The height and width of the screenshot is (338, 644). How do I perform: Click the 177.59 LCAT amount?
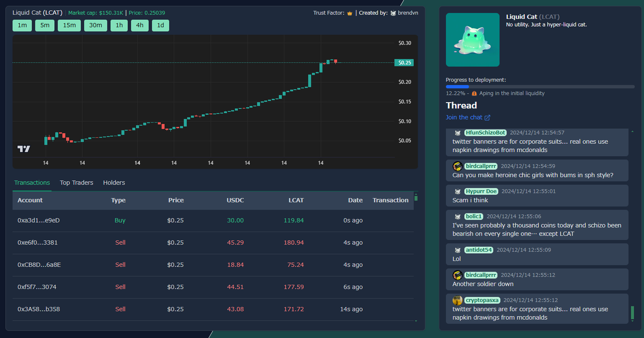(x=294, y=287)
